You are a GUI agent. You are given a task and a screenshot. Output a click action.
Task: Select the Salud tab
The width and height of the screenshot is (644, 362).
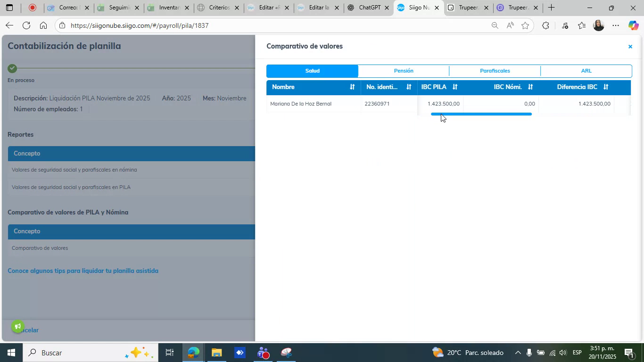pyautogui.click(x=312, y=71)
